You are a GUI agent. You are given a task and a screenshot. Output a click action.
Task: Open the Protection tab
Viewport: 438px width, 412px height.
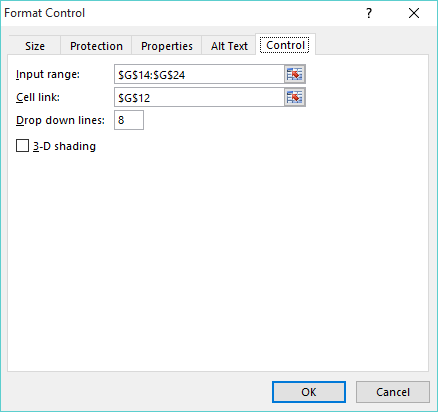96,46
